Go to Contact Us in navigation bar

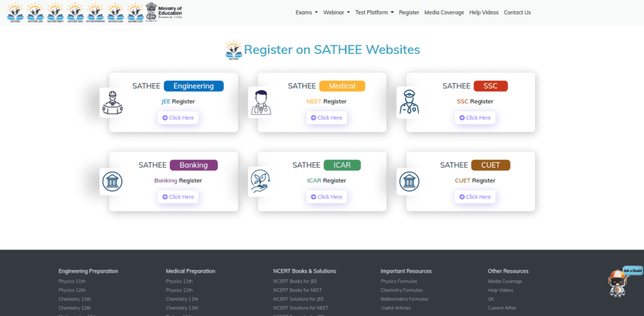(x=517, y=13)
